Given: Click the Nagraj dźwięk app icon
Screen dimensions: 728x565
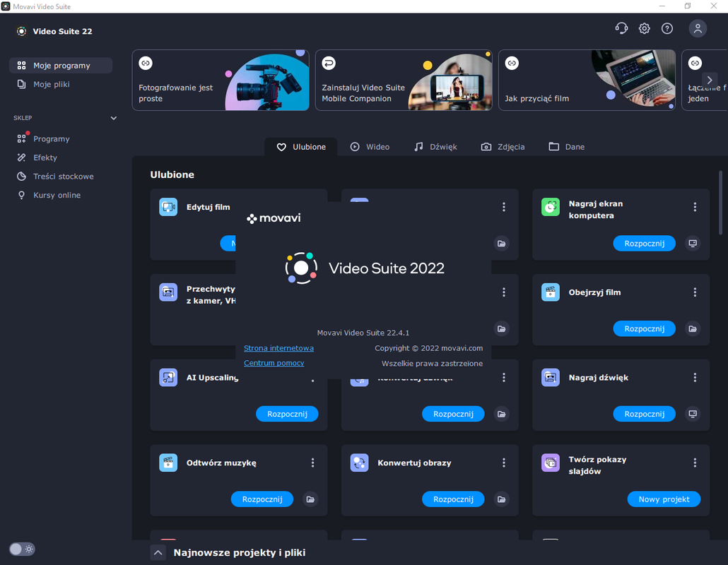Looking at the screenshot, I should click(550, 377).
